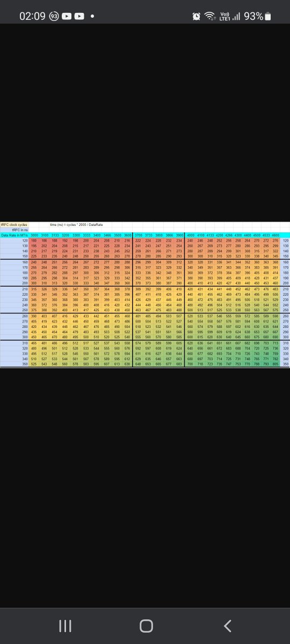The height and width of the screenshot is (644, 290).
Task: Tap the 3000 data rate column header
Action: [x=34, y=235]
